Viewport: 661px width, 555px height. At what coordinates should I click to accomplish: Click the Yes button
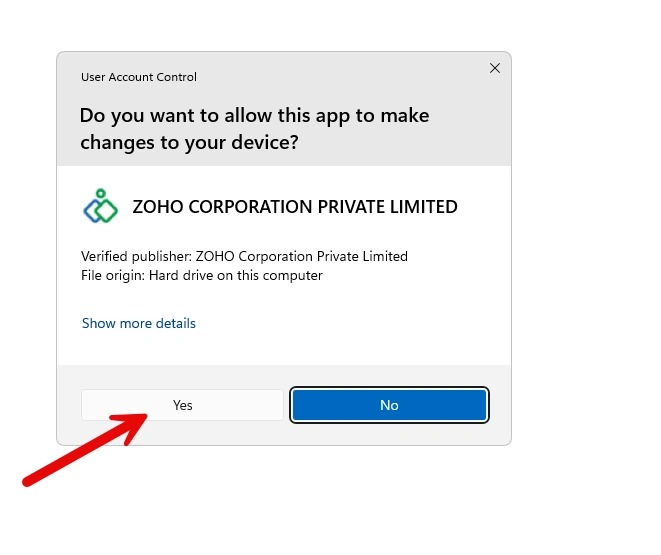click(x=182, y=405)
